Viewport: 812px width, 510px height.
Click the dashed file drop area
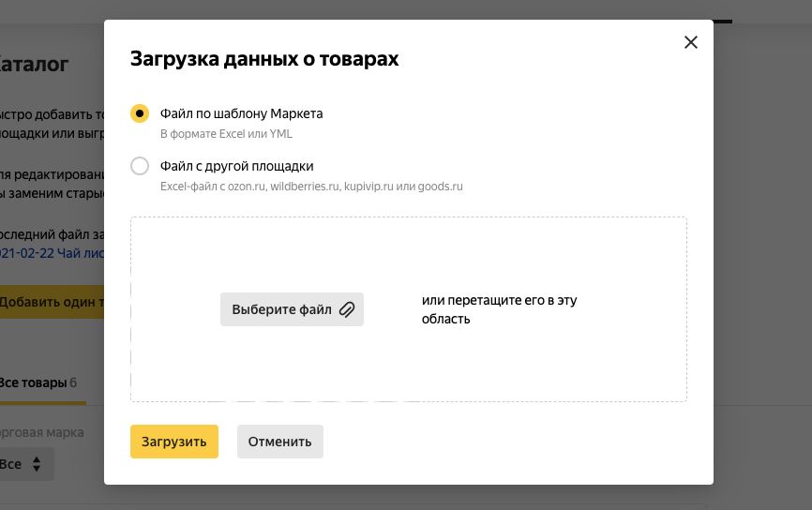pos(409,309)
